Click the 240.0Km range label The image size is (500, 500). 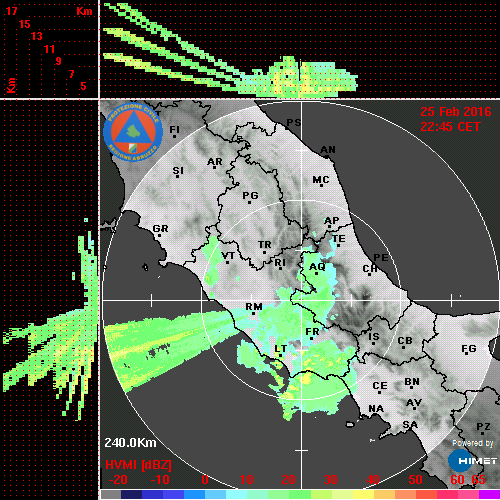(130, 443)
